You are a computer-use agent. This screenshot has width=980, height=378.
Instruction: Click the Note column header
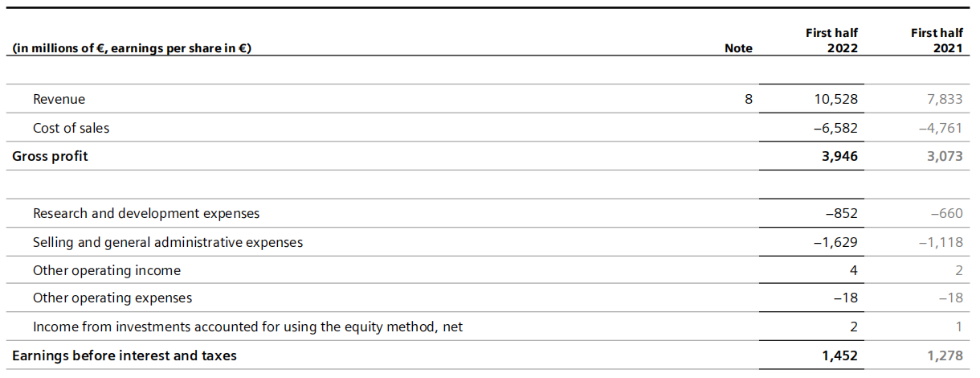click(738, 48)
